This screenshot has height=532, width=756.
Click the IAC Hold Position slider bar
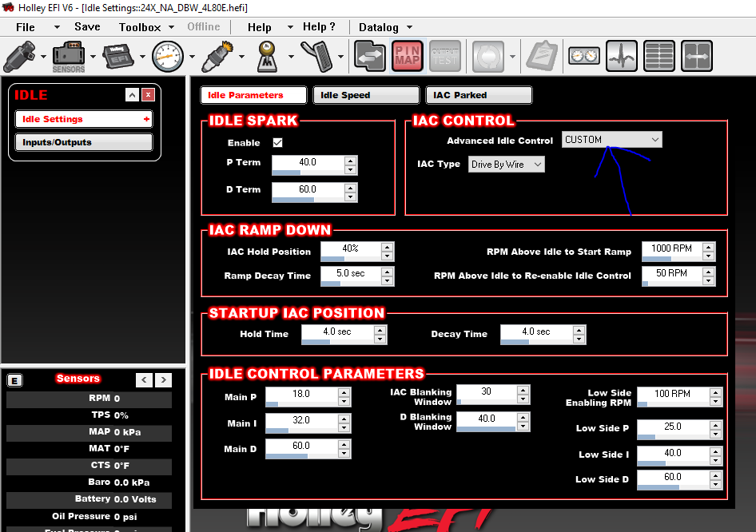351,259
